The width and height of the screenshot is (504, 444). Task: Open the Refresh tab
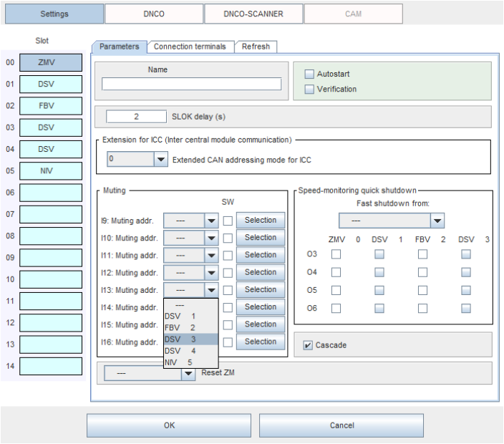click(x=256, y=47)
